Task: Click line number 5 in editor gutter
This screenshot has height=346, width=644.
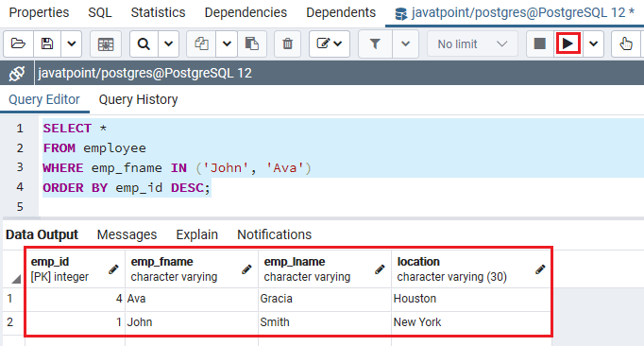Action: pos(20,206)
